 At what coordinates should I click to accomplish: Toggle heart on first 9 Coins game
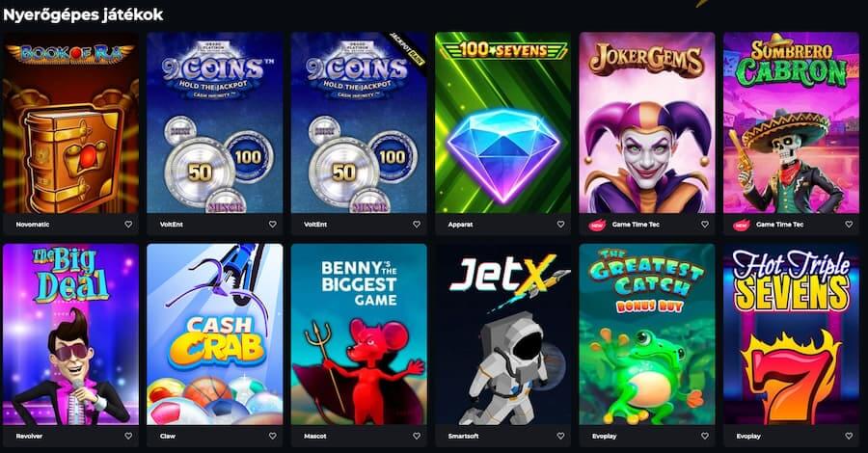272,225
